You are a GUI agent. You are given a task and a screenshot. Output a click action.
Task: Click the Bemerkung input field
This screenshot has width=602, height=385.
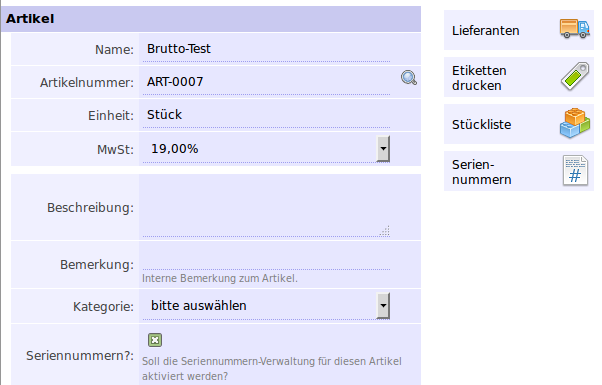(266, 261)
